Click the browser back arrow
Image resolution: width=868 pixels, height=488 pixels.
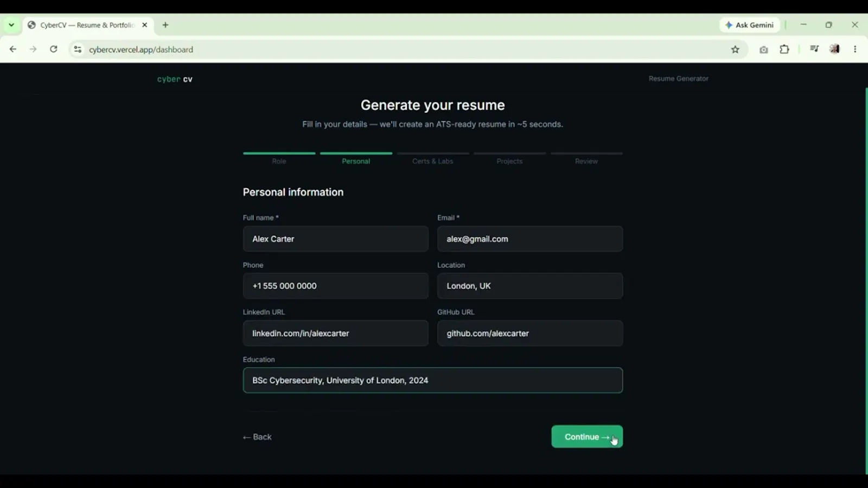click(13, 49)
